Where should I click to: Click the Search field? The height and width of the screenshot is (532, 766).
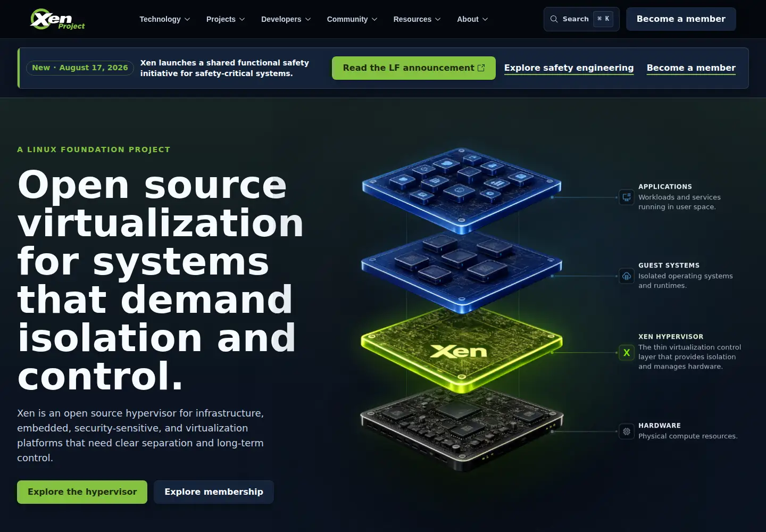tap(581, 19)
